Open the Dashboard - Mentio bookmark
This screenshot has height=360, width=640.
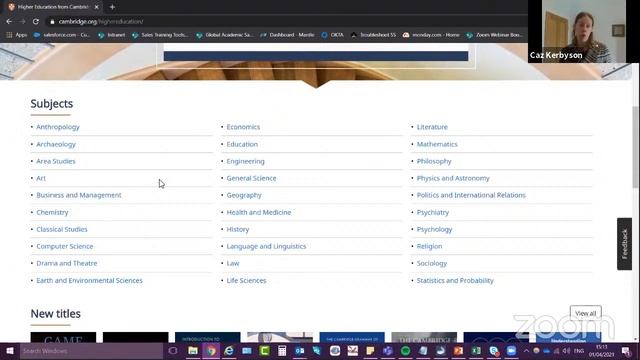287,35
